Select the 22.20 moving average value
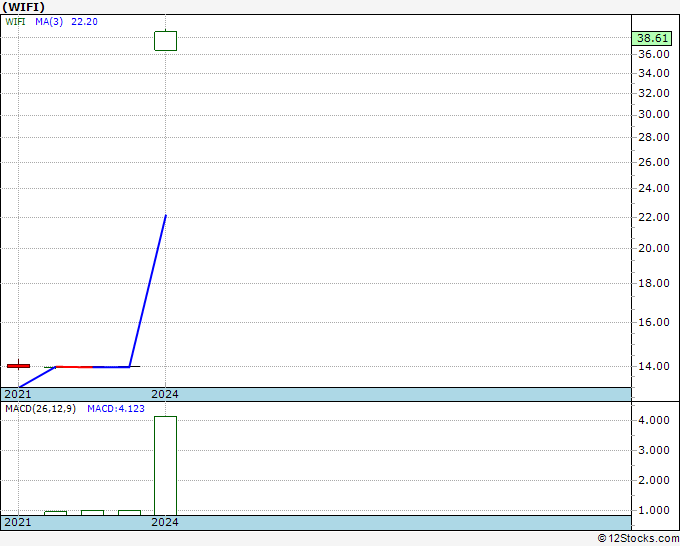680x546 pixels. [84, 22]
